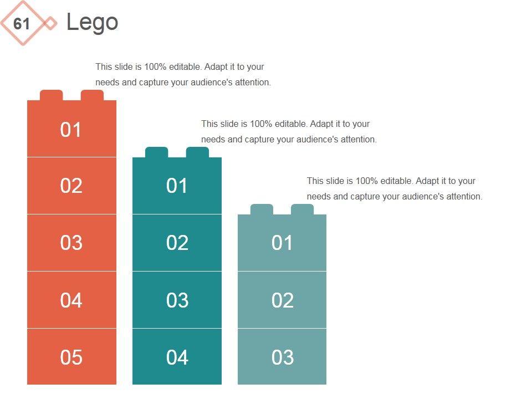This screenshot has height=399, width=532.
Task: Click the right stud atop the dark teal column
Action: pyautogui.click(x=197, y=152)
